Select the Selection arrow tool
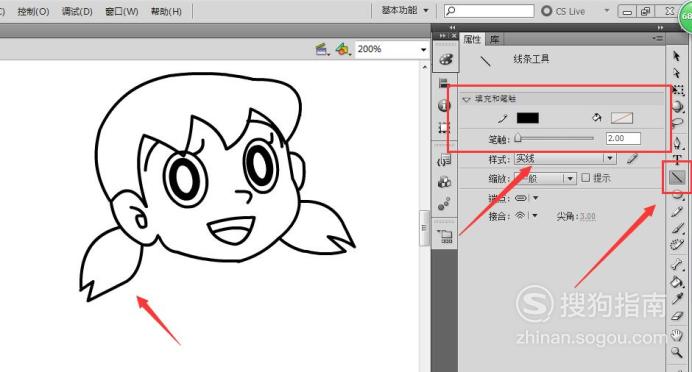 677,56
